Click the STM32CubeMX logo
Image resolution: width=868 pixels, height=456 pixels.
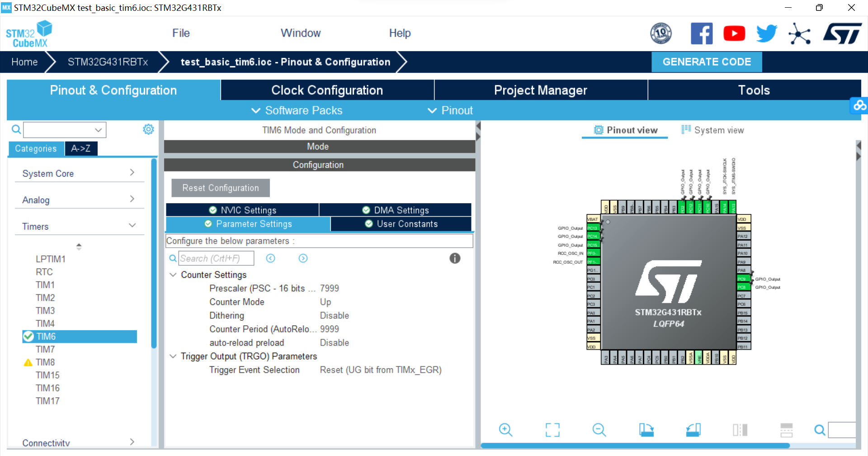point(29,34)
